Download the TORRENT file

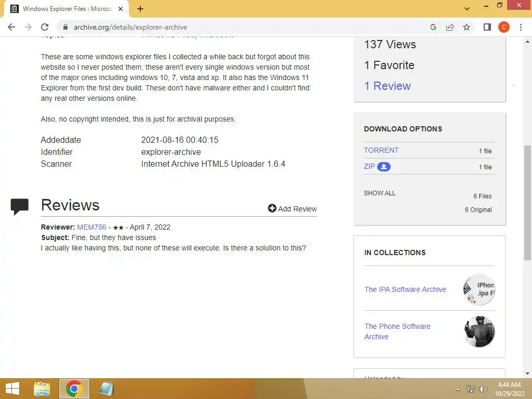tap(381, 150)
